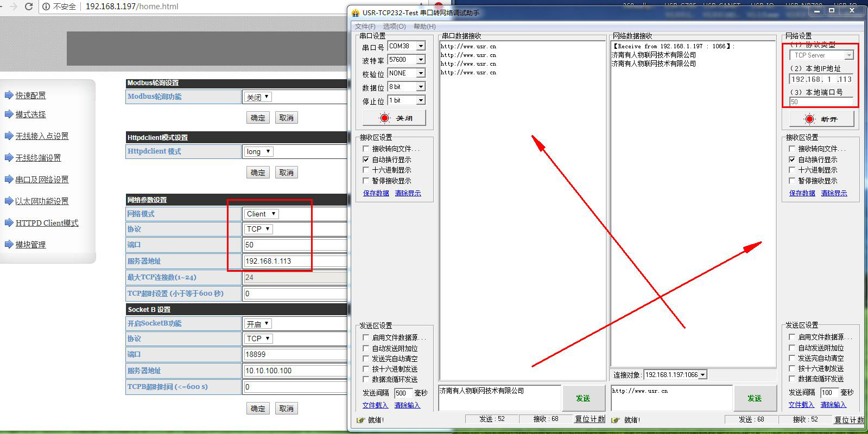The height and width of the screenshot is (434, 868).
Task: Click the 服务器地址 192.168.1.113 field
Action: click(x=293, y=261)
